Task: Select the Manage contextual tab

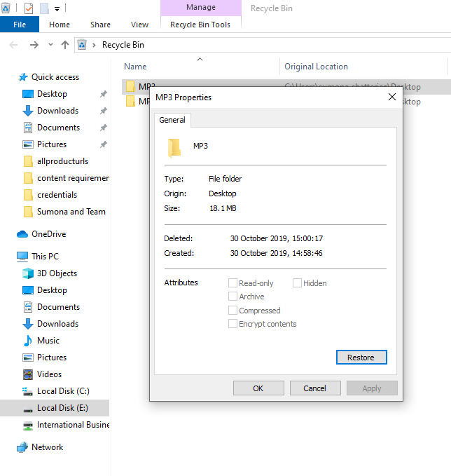Action: [201, 7]
